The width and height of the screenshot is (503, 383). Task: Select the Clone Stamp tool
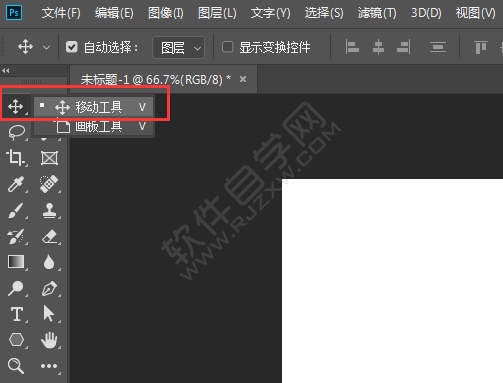pos(49,210)
